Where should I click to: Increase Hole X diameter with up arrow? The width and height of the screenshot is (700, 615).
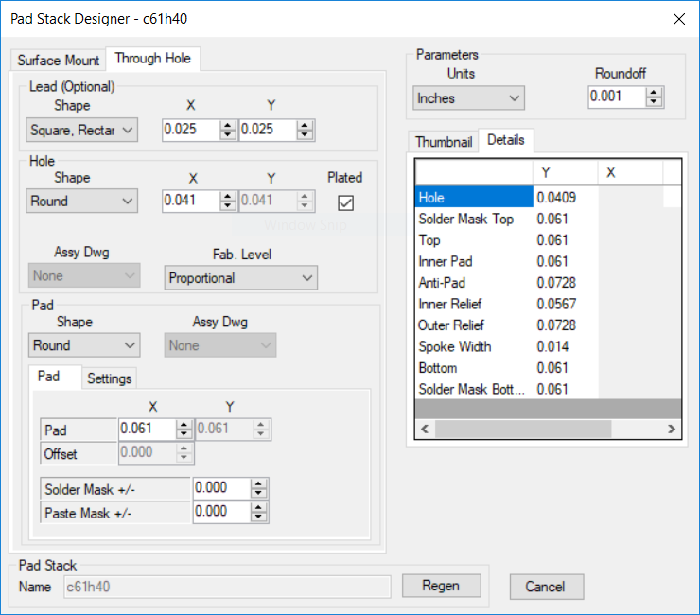coord(228,196)
